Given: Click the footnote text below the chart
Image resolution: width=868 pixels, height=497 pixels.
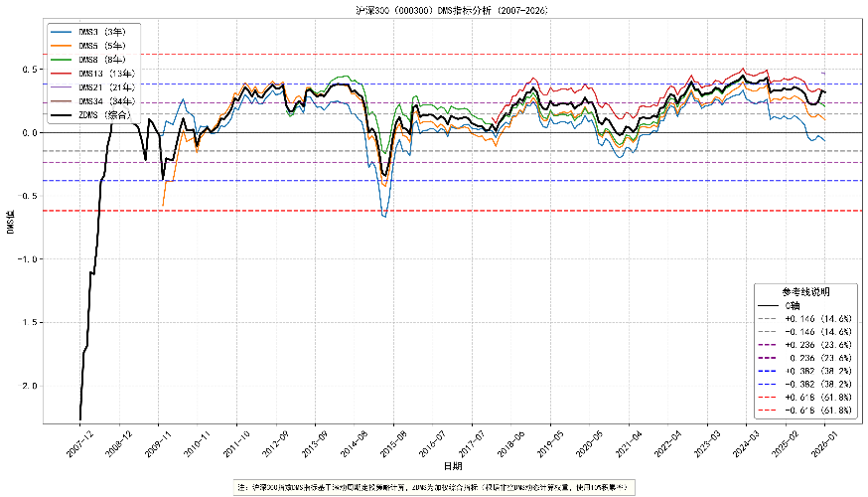Looking at the screenshot, I should point(434,488).
